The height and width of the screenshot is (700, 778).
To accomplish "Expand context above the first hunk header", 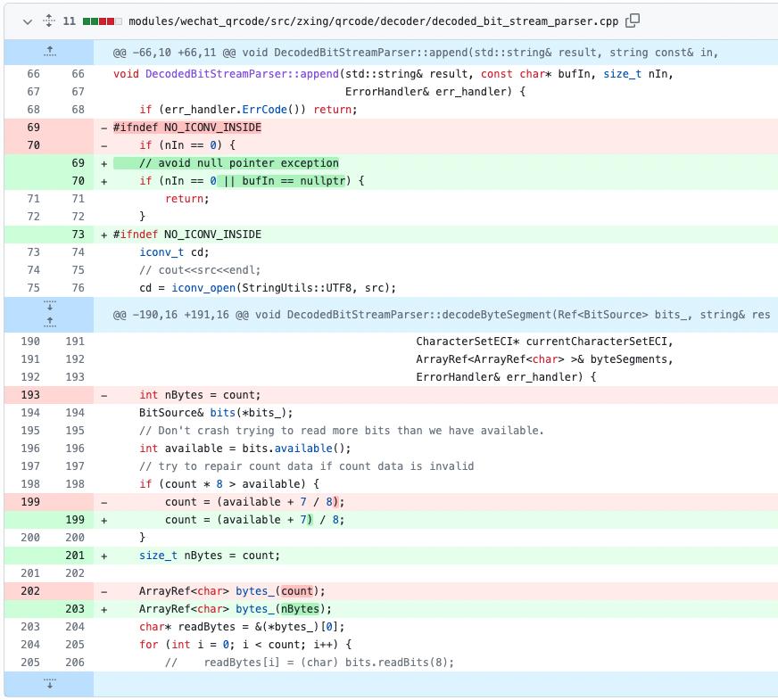I will point(49,52).
